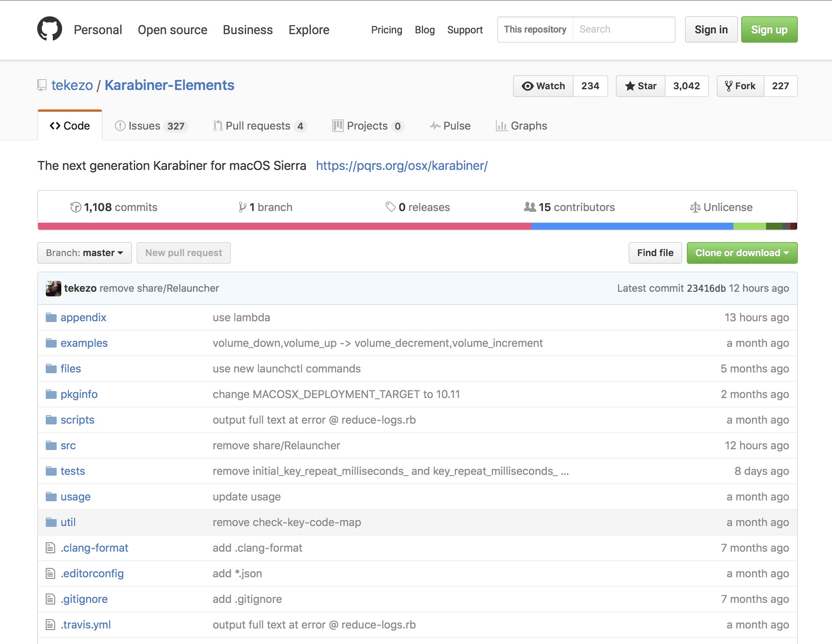Watch this repository
Screen dimensions: 832x644
pyautogui.click(x=543, y=86)
